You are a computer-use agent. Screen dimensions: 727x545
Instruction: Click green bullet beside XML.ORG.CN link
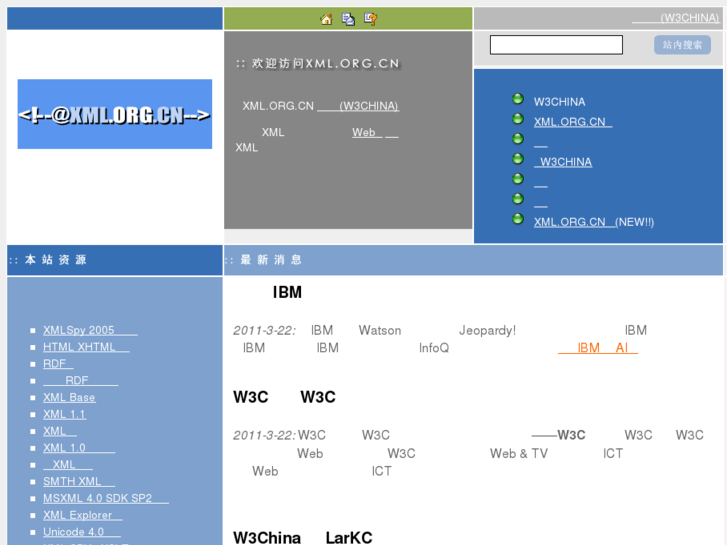518,119
